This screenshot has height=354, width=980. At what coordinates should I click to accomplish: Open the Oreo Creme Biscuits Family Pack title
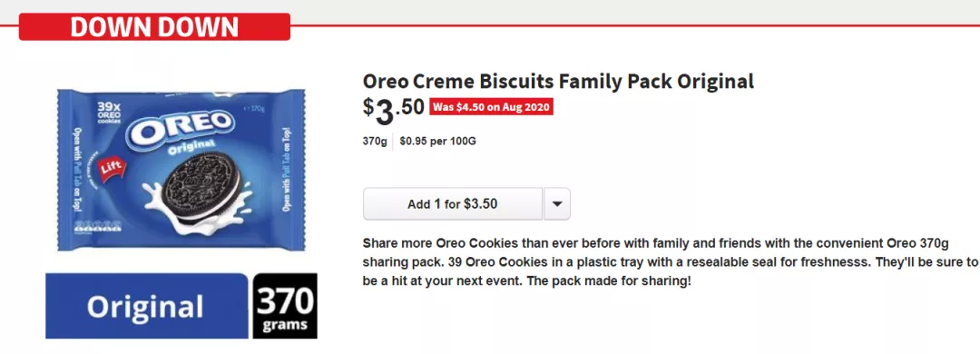pos(558,82)
